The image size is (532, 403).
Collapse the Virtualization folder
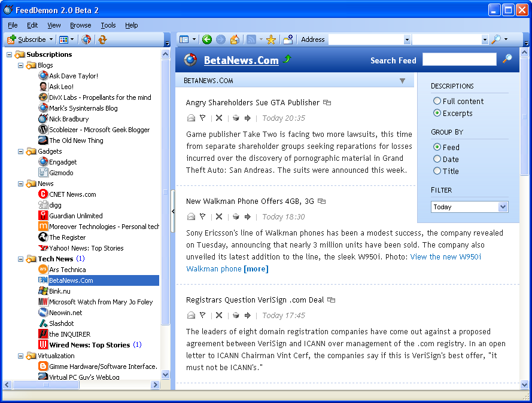point(21,356)
